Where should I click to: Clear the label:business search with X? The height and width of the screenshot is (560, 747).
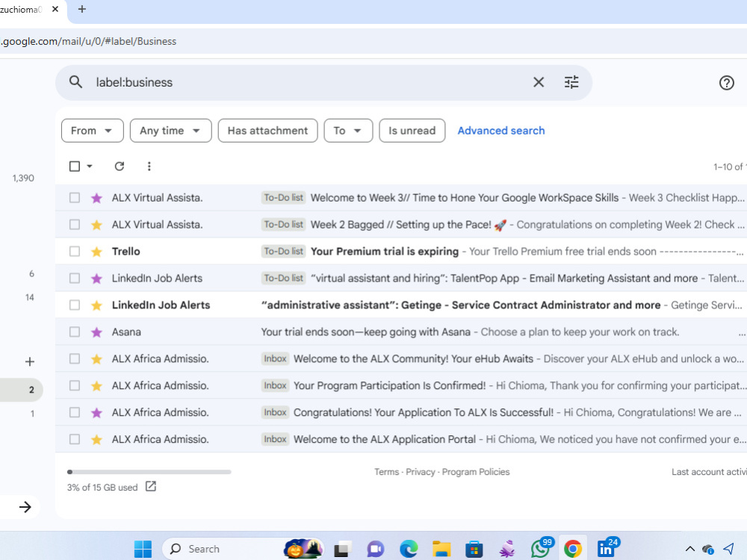point(539,82)
